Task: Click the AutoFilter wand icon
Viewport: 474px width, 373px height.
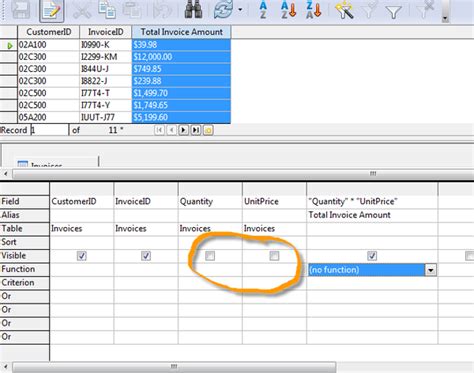Action: tap(344, 9)
